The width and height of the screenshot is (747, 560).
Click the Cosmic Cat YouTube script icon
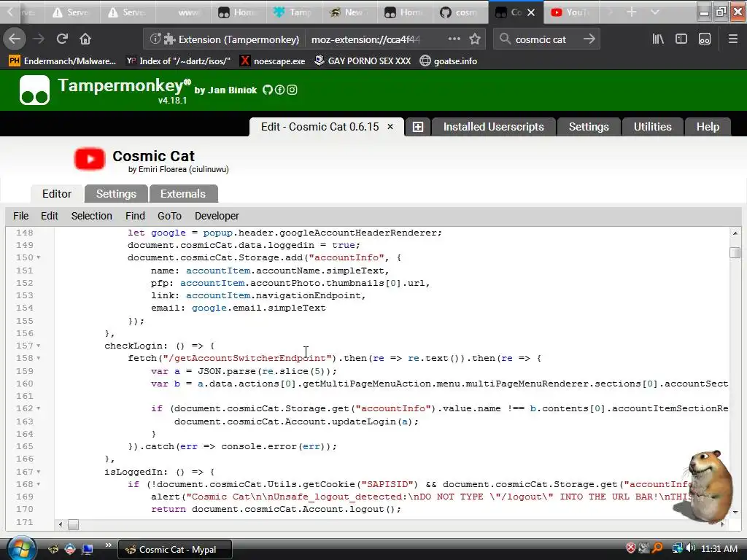point(90,159)
